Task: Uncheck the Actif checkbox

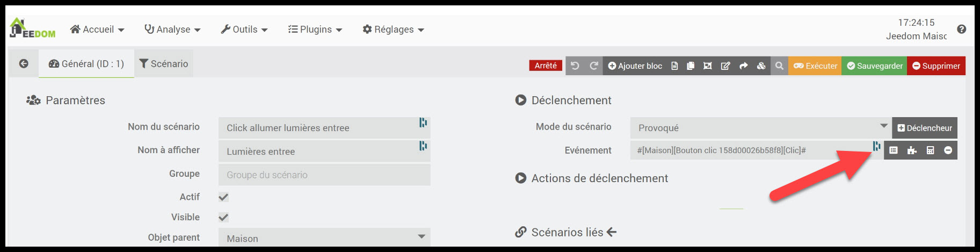Action: [x=223, y=197]
